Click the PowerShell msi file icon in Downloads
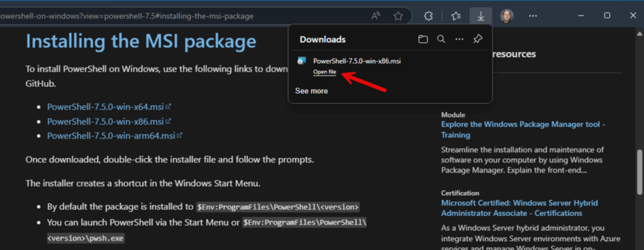 pos(302,61)
